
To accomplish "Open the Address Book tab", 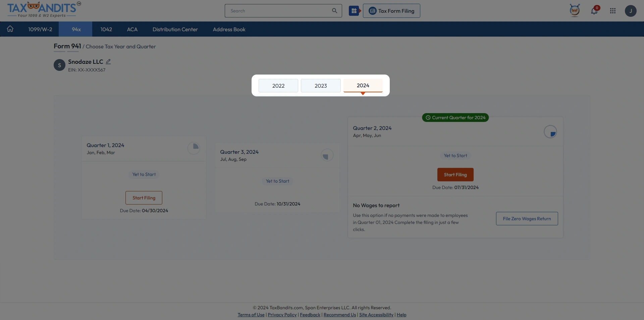I will (229, 29).
